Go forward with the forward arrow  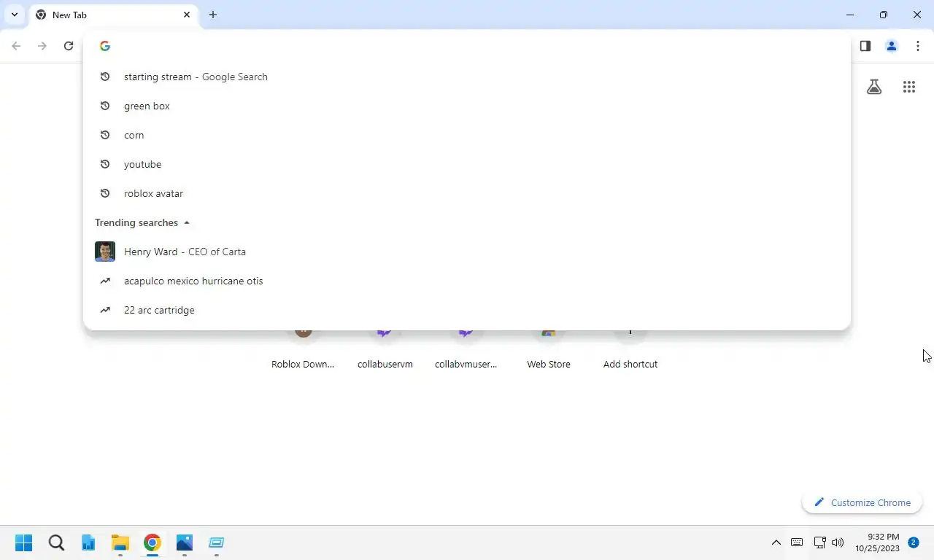click(42, 46)
